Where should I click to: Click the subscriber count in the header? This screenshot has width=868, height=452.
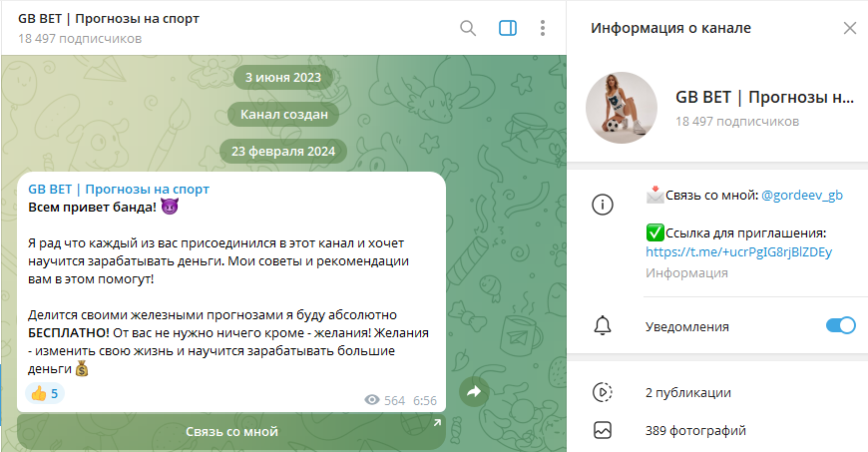pos(80,39)
